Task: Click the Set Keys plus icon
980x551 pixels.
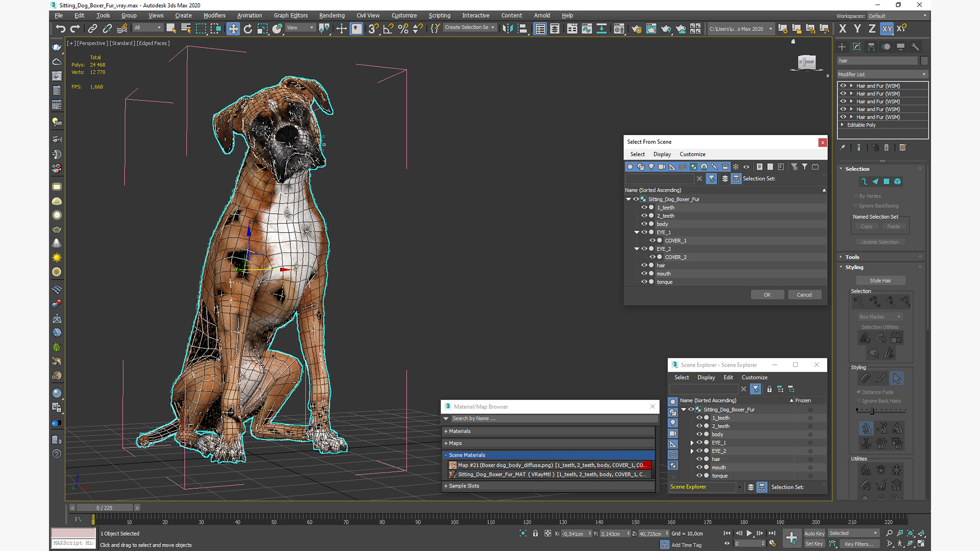Action: (792, 538)
